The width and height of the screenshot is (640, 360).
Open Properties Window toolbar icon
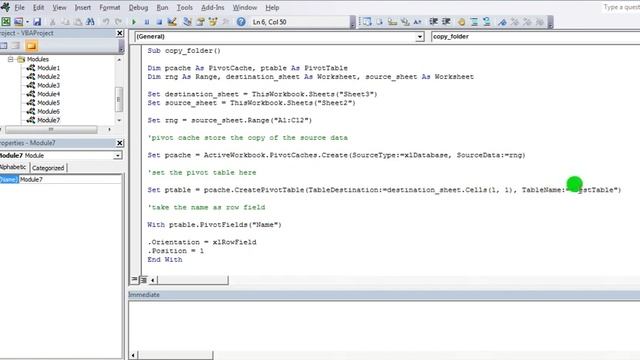[200, 22]
